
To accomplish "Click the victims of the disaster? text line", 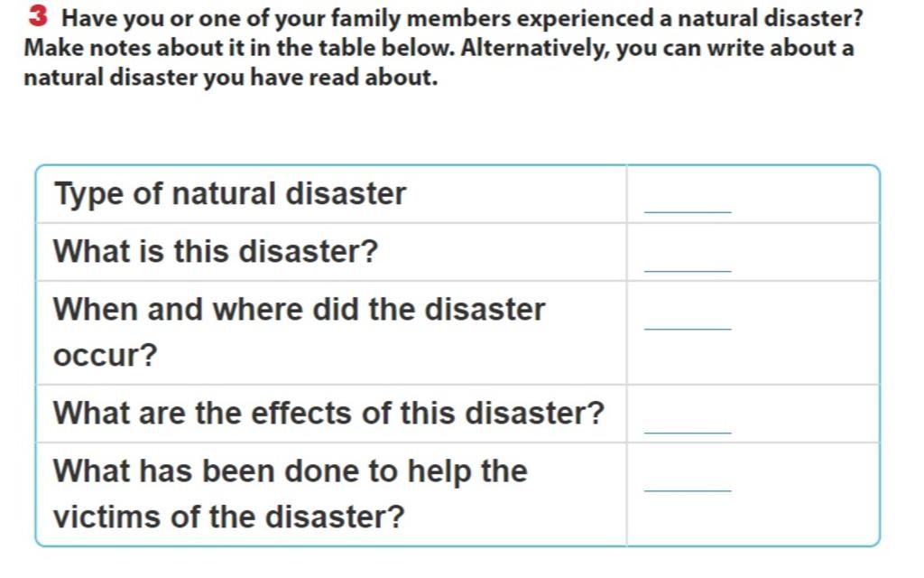I will (x=228, y=517).
